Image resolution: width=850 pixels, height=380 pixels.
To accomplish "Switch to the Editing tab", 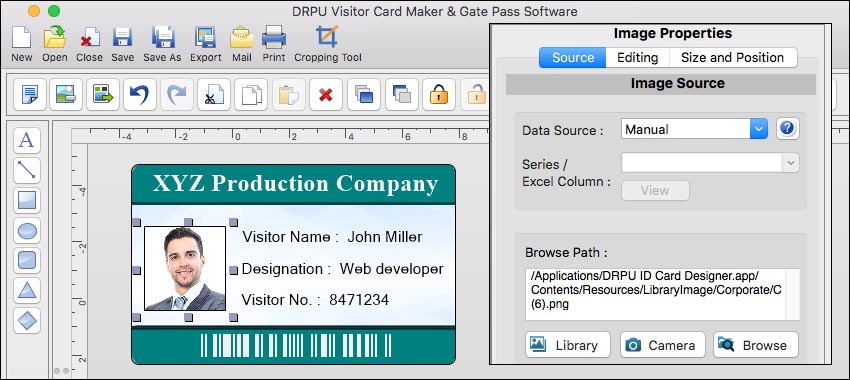I will (x=638, y=57).
